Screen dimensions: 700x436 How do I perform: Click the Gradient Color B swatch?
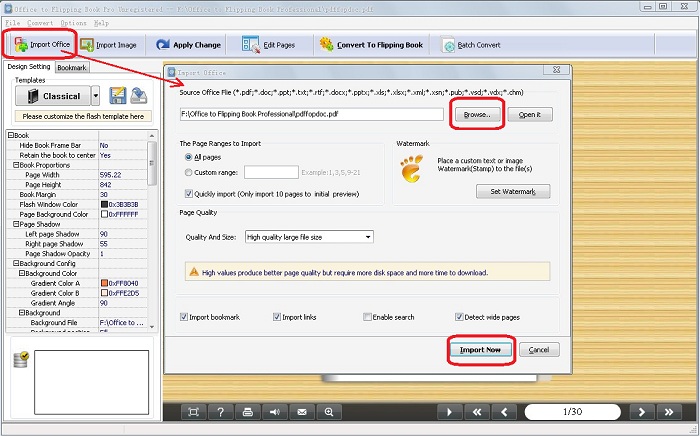(x=104, y=293)
